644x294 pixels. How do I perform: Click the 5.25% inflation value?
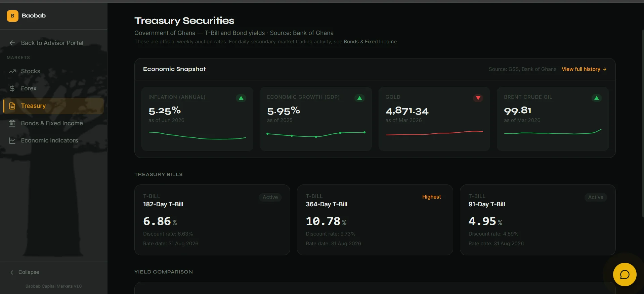(165, 111)
